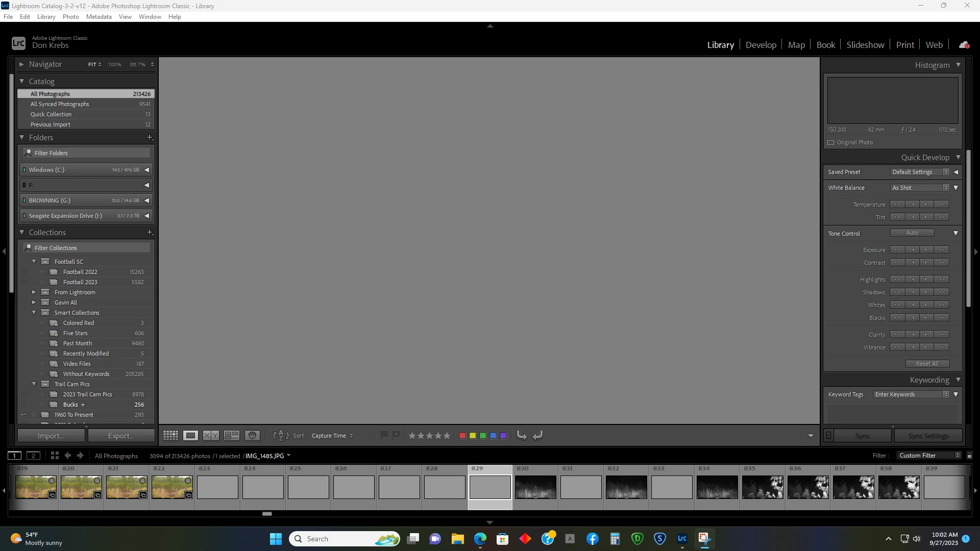980x551 pixels.
Task: Collapse the Football SC collection set
Action: coord(34,262)
